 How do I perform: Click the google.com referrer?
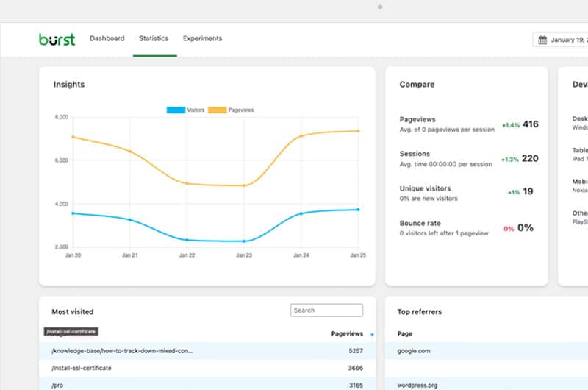[x=414, y=351]
